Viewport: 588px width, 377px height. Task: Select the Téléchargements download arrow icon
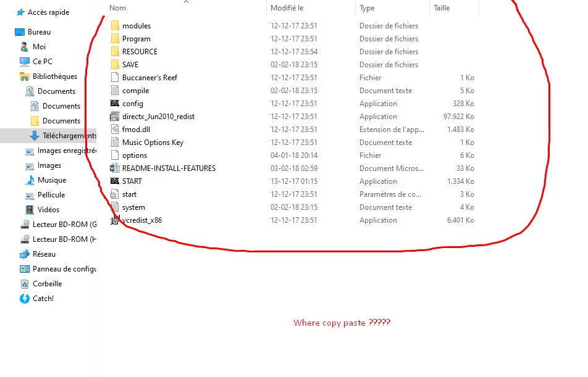[x=35, y=136]
